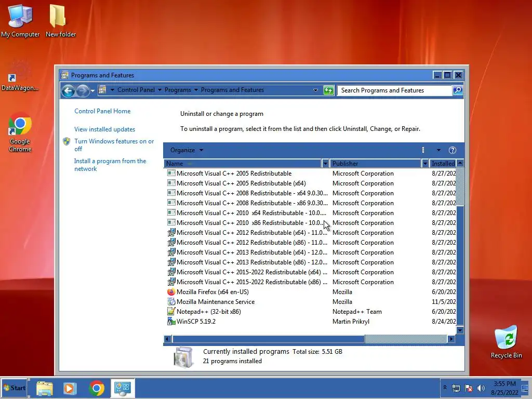
Task: Open the volume speaker tray icon
Action: point(481,388)
